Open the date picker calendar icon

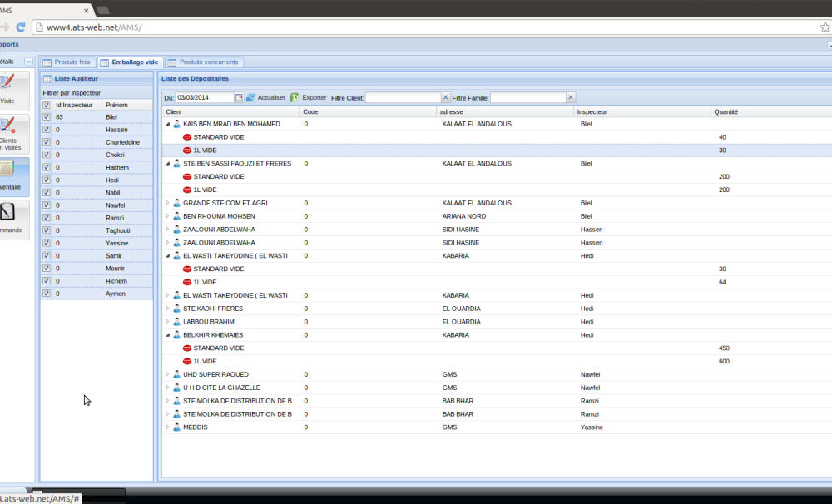[x=239, y=97]
